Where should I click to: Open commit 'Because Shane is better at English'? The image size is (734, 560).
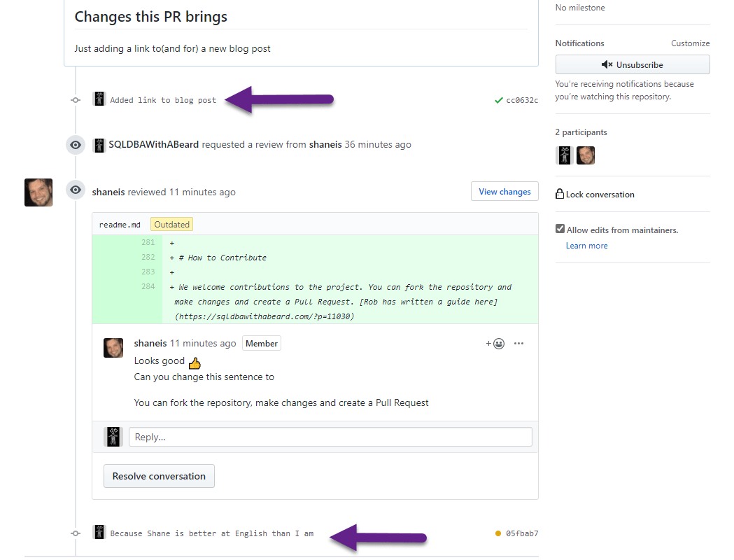211,533
